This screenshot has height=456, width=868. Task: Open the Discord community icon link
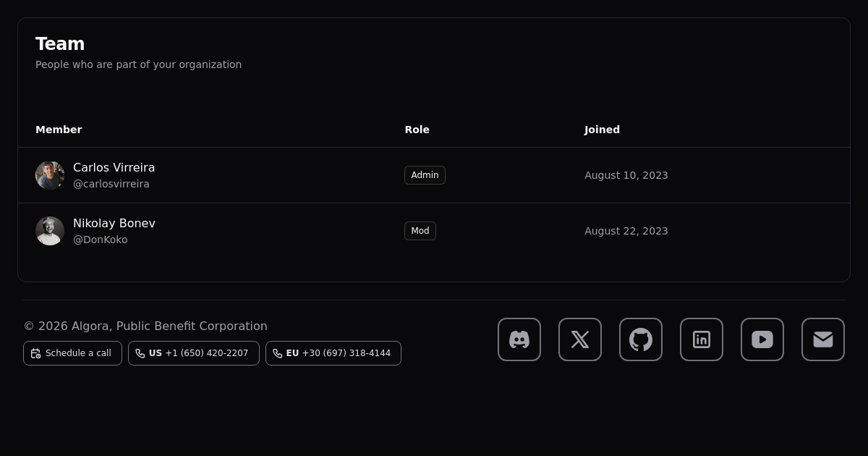pos(519,339)
